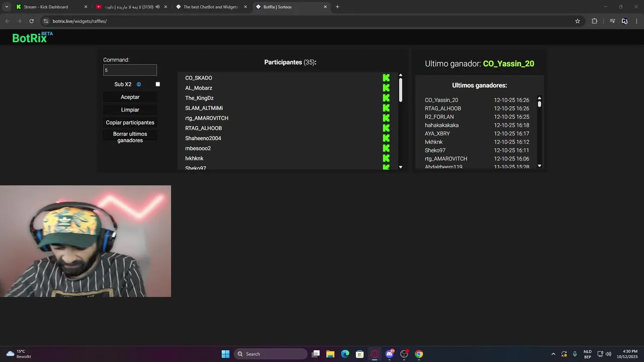
Task: Click the Kick icon beside mbesooo2
Action: (386, 148)
